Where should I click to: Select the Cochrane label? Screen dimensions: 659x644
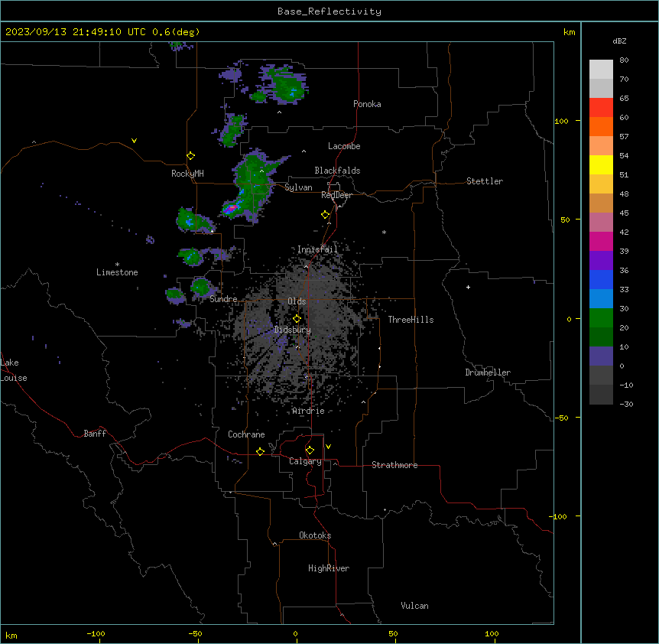[x=246, y=434]
